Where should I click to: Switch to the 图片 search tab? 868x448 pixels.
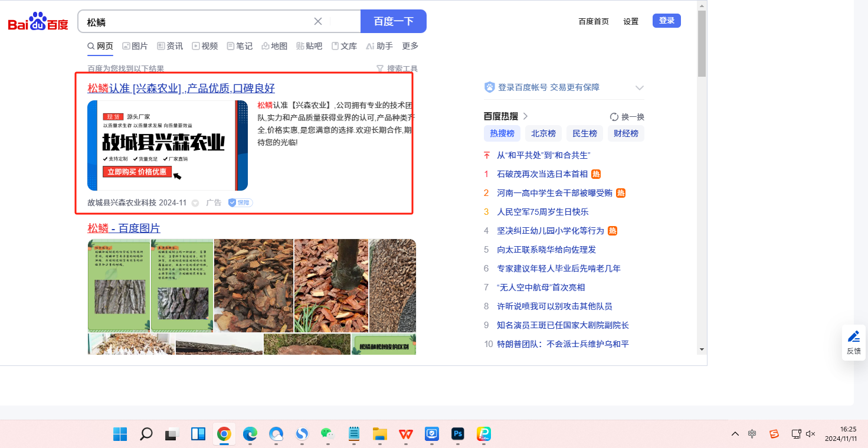coord(135,46)
